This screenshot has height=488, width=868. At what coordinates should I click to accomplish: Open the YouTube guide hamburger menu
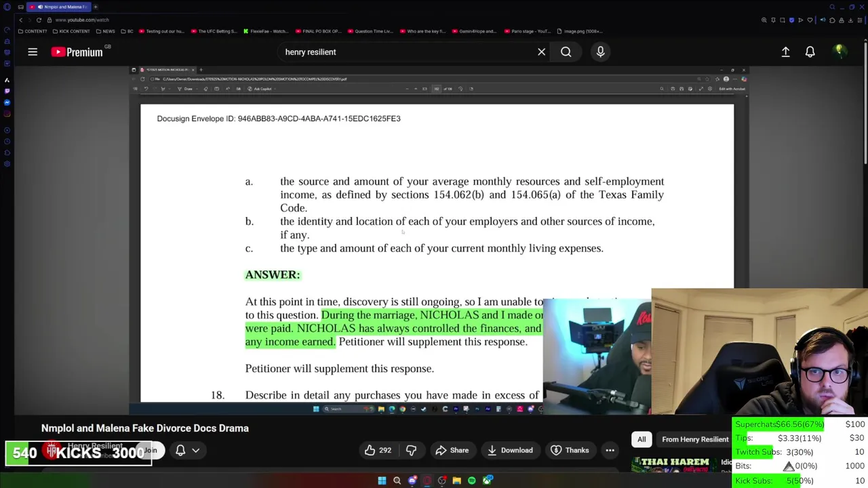(x=32, y=52)
